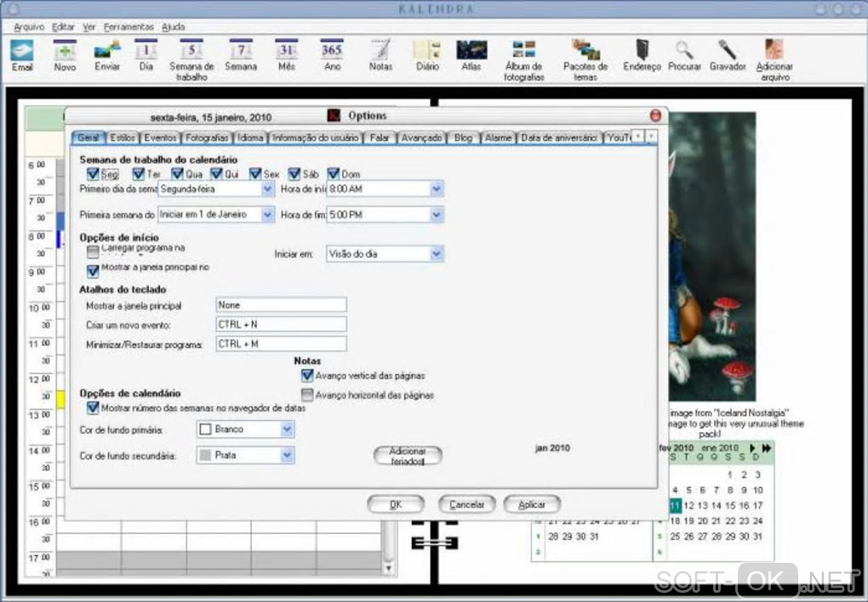
Task: Enable Carregar programa na checkbox
Action: coord(93,252)
